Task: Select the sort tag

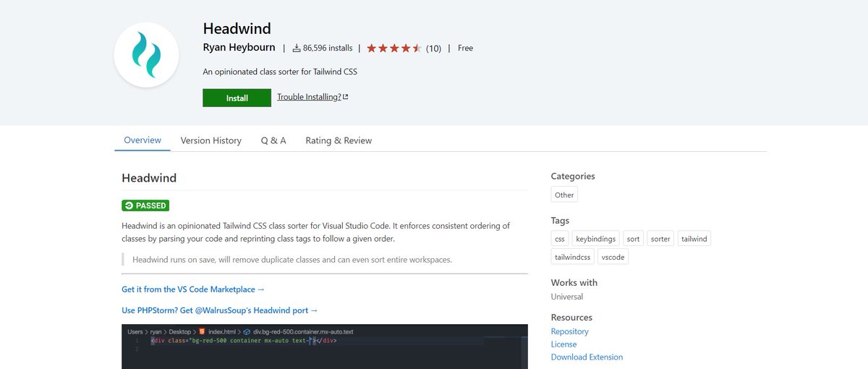Action: [634, 239]
